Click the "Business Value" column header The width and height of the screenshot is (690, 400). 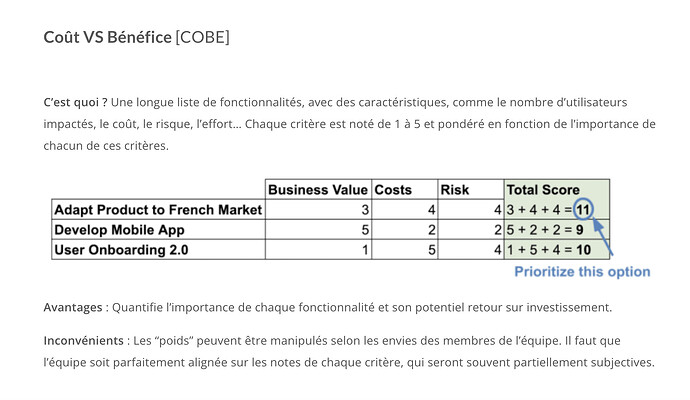318,190
